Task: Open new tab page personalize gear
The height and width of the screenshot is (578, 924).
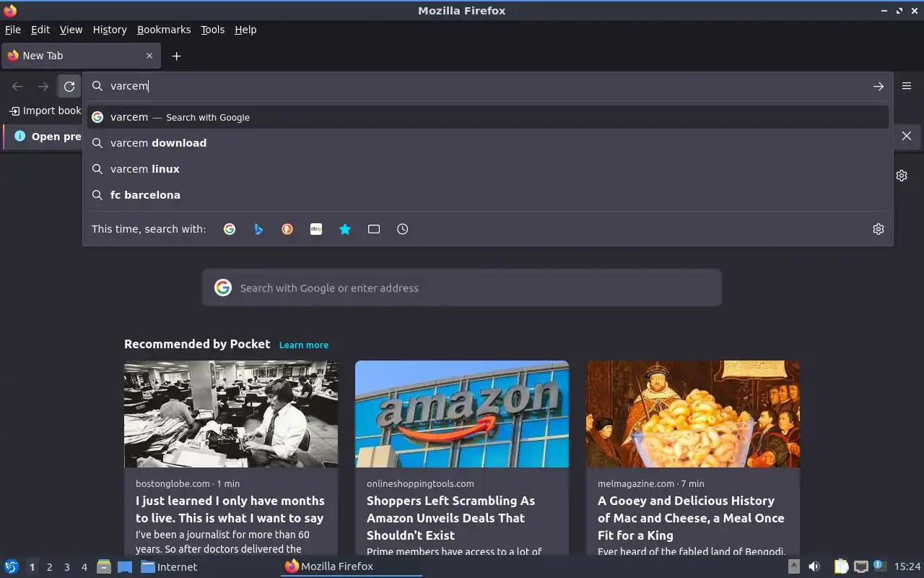Action: tap(902, 176)
